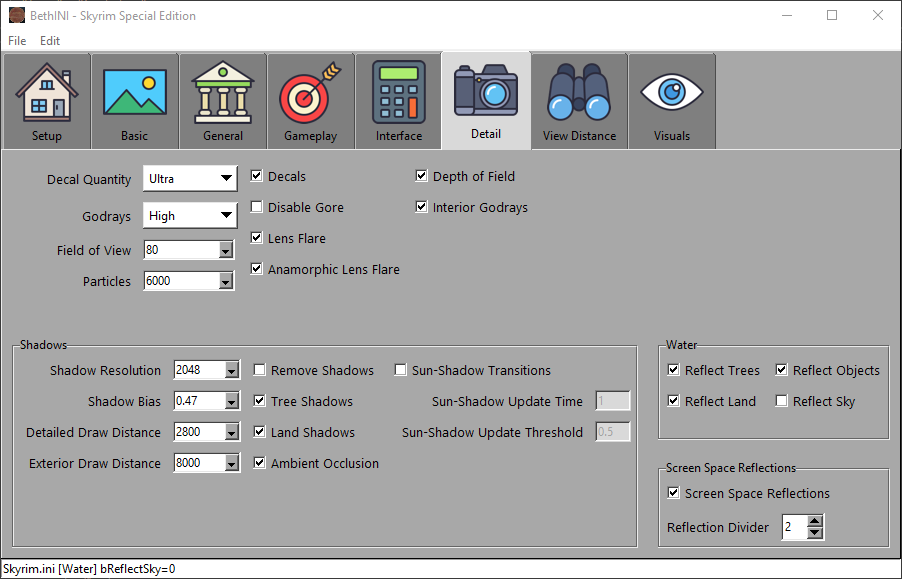Expand the Particles dropdown arrow

pos(226,281)
